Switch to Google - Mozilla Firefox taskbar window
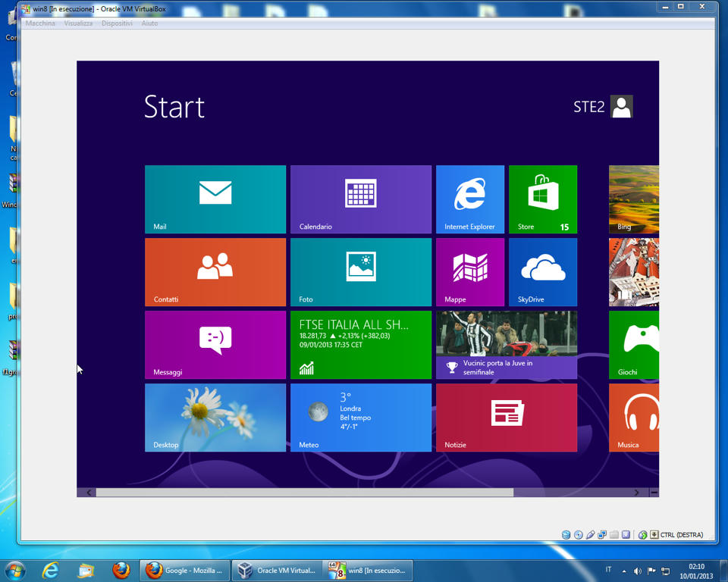 pyautogui.click(x=184, y=571)
